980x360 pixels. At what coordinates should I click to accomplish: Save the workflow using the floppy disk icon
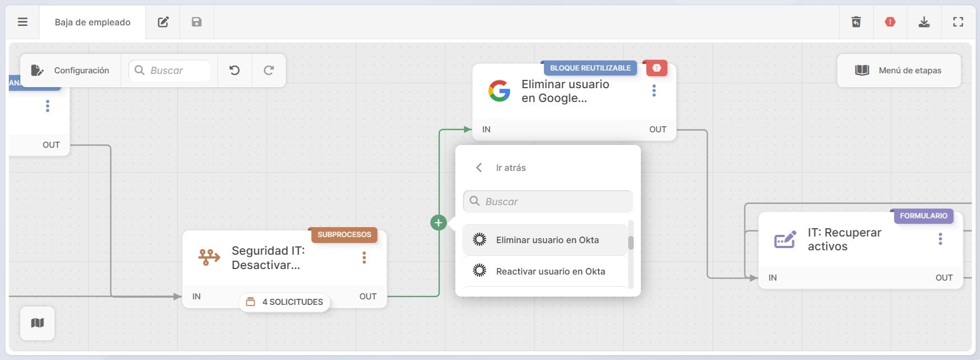[196, 22]
